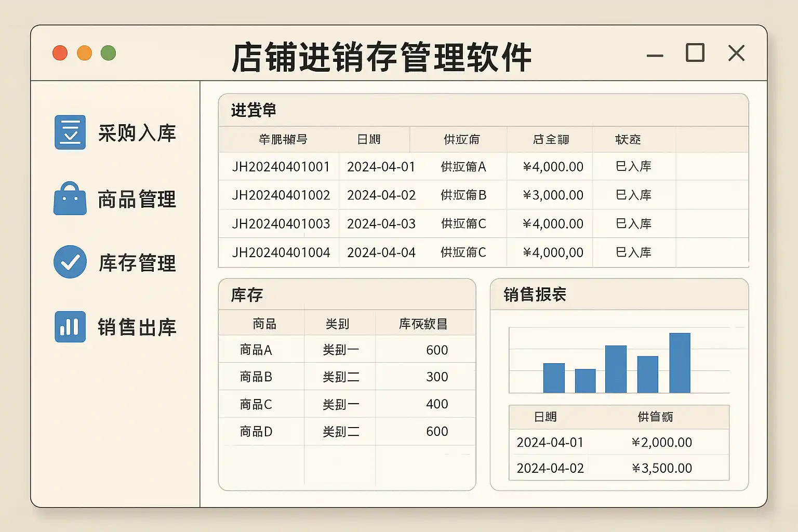This screenshot has width=798, height=532.
Task: Click the 已入库 status of JH20240401002
Action: tap(633, 195)
